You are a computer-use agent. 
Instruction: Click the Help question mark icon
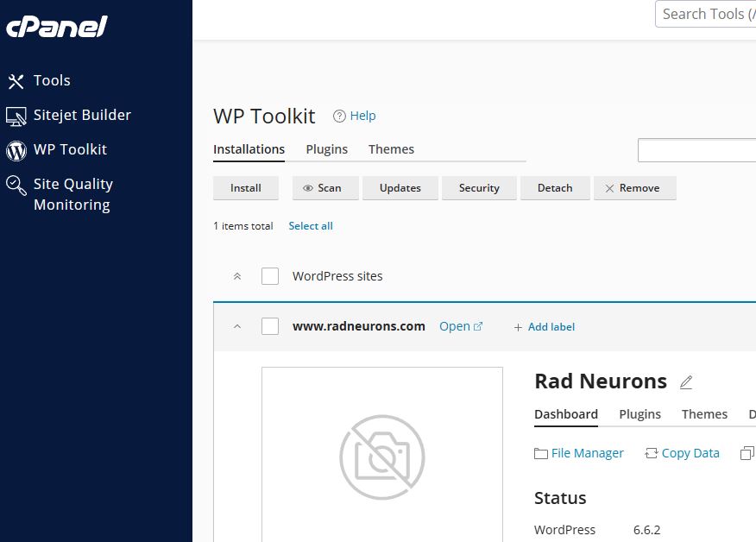point(339,117)
